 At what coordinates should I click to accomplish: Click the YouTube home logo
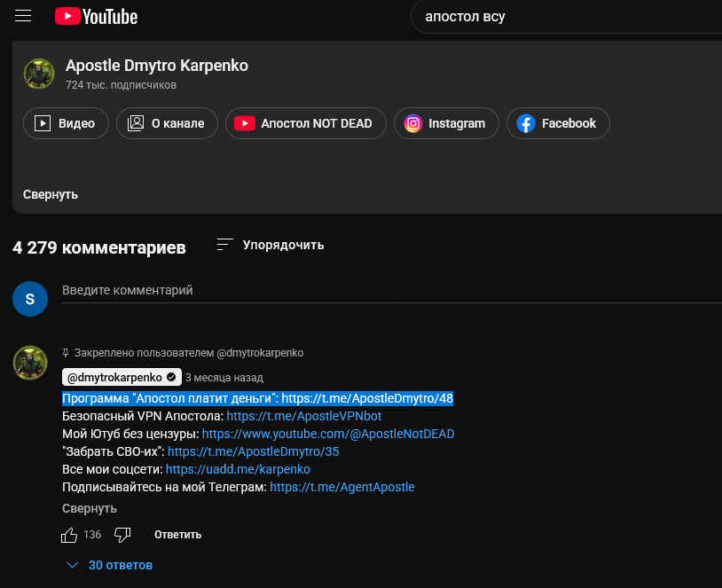click(96, 16)
